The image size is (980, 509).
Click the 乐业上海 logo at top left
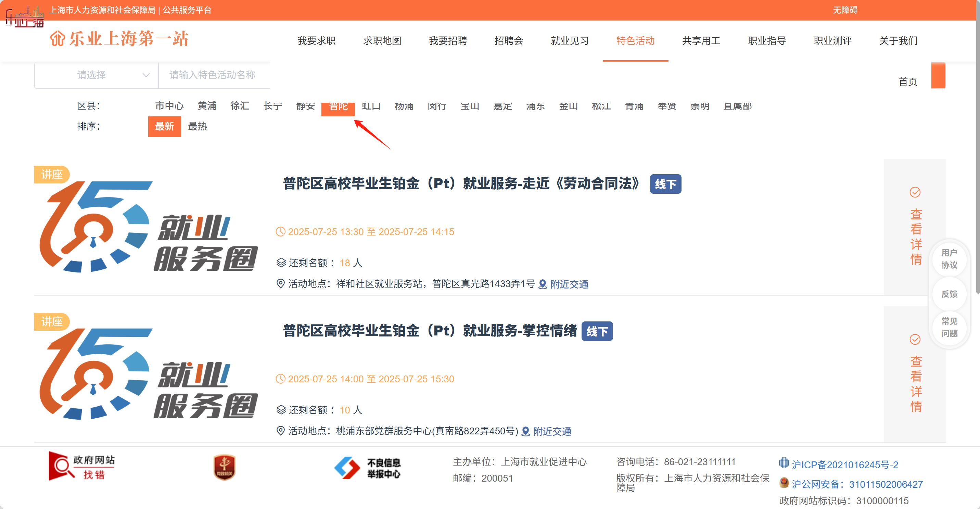click(25, 16)
